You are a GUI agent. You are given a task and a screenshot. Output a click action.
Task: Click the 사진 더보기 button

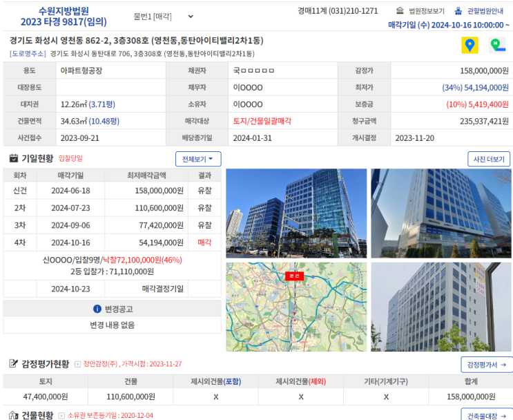click(x=489, y=159)
